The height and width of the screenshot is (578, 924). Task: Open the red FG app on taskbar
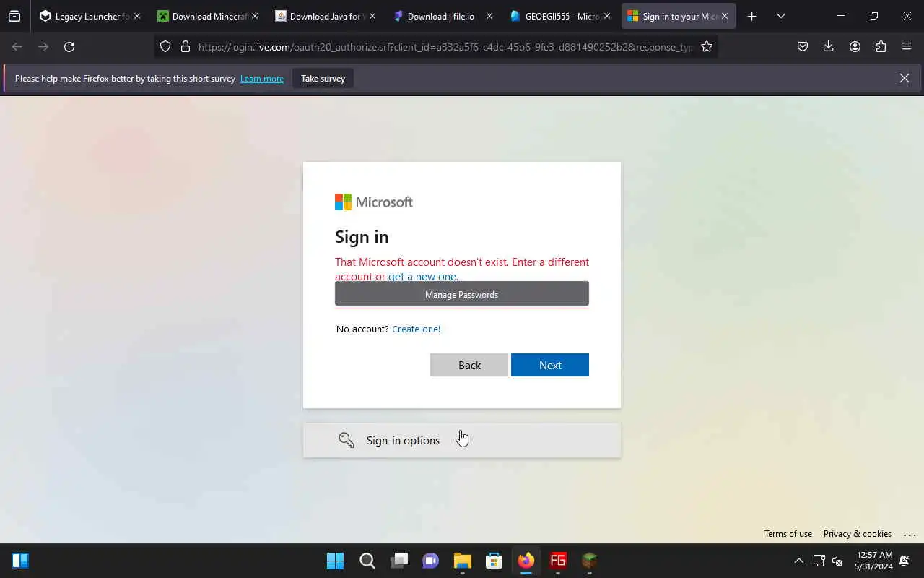[558, 561]
